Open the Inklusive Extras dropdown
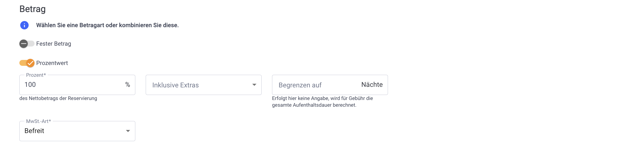Screen dimensions: 644x149 pos(204,85)
